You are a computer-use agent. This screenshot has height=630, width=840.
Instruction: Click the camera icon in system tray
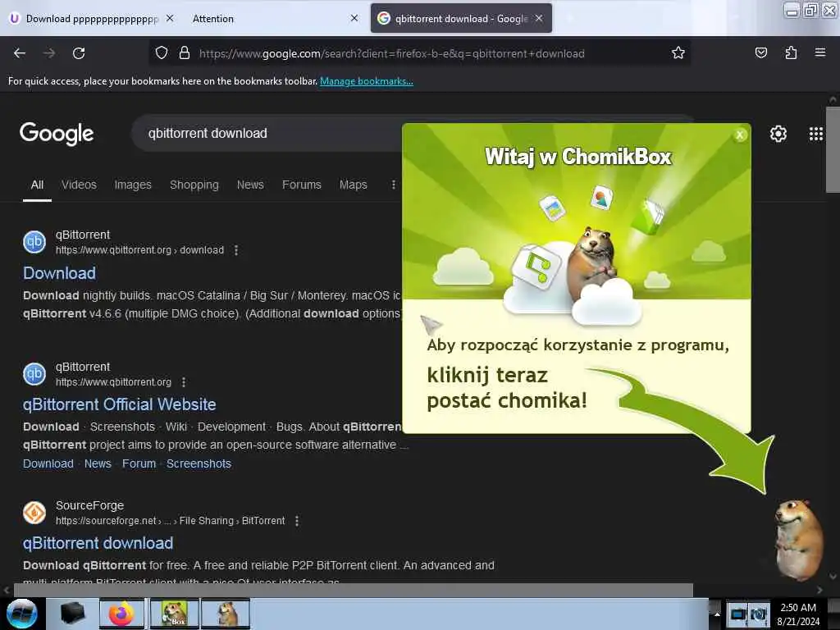click(x=758, y=614)
